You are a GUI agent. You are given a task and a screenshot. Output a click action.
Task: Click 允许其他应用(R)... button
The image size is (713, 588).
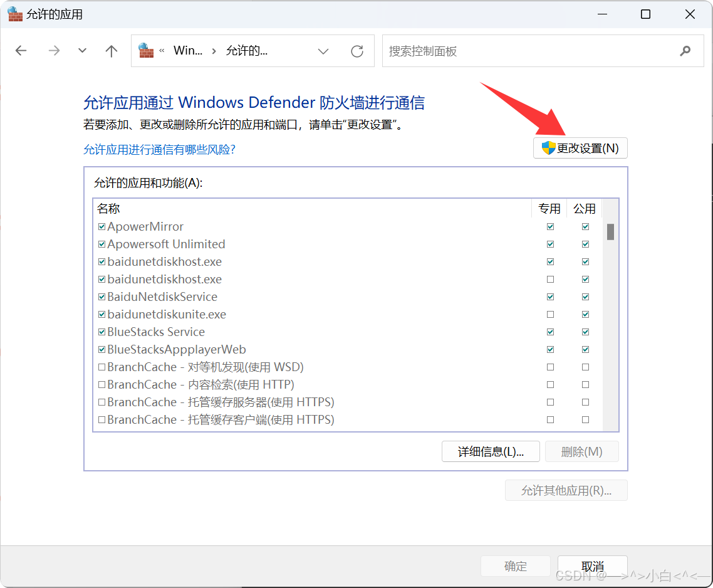click(x=566, y=490)
